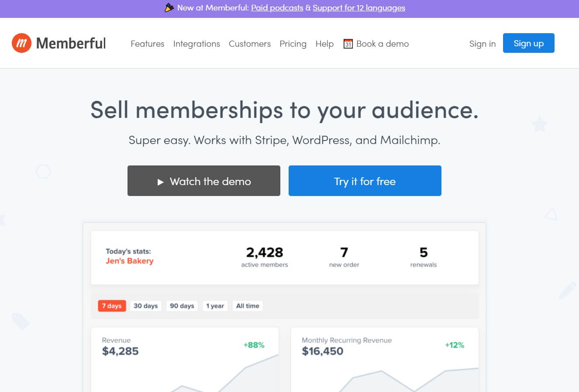Open the Help link in navbar
Screen dimensions: 579x392
tap(324, 44)
